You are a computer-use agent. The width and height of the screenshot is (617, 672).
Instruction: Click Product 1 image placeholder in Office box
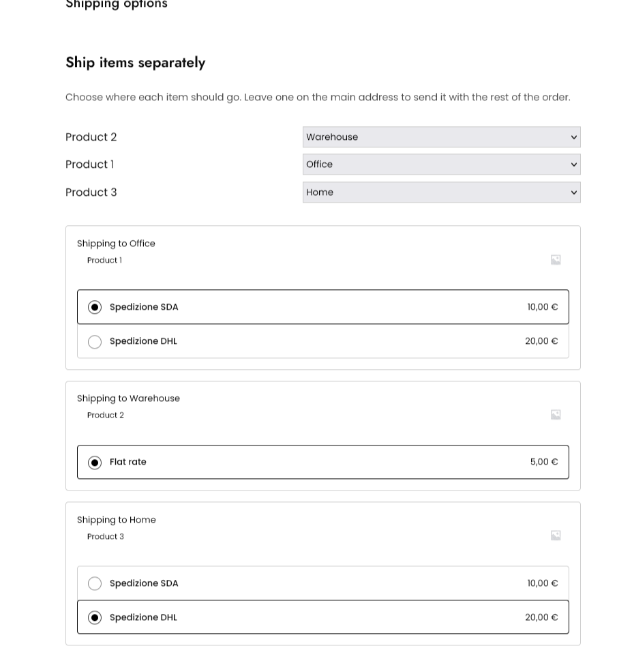coord(556,260)
